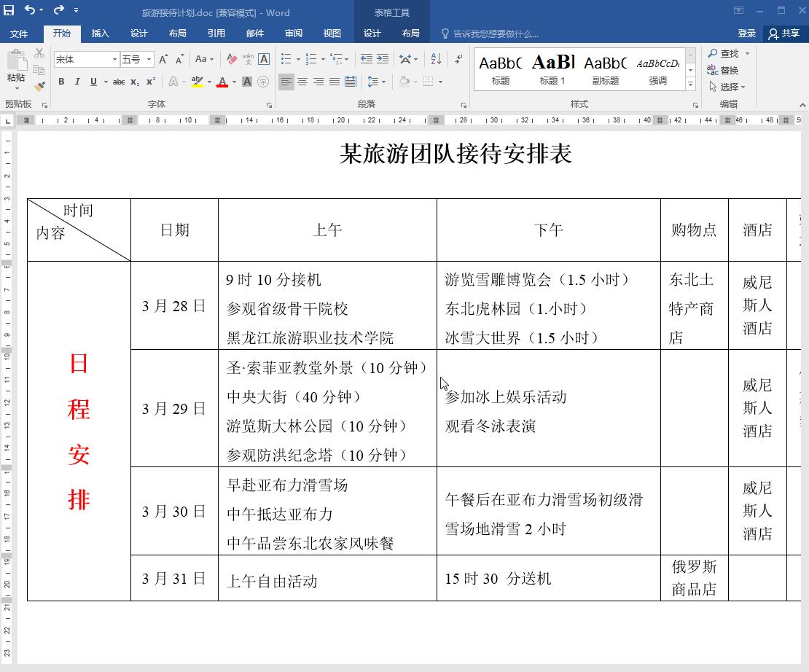Toggle bold formatting
The image size is (809, 672).
tap(61, 82)
